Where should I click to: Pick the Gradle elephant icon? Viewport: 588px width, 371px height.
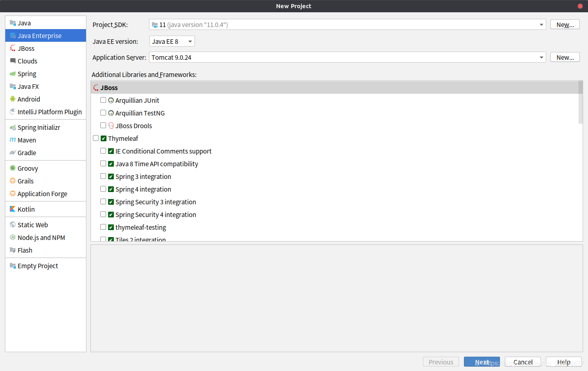(x=13, y=153)
